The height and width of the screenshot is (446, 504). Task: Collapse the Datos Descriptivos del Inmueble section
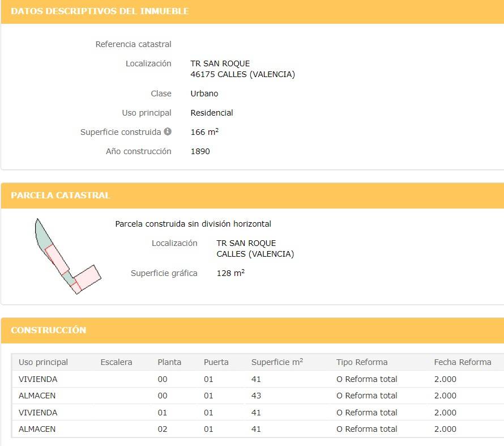tap(100, 11)
